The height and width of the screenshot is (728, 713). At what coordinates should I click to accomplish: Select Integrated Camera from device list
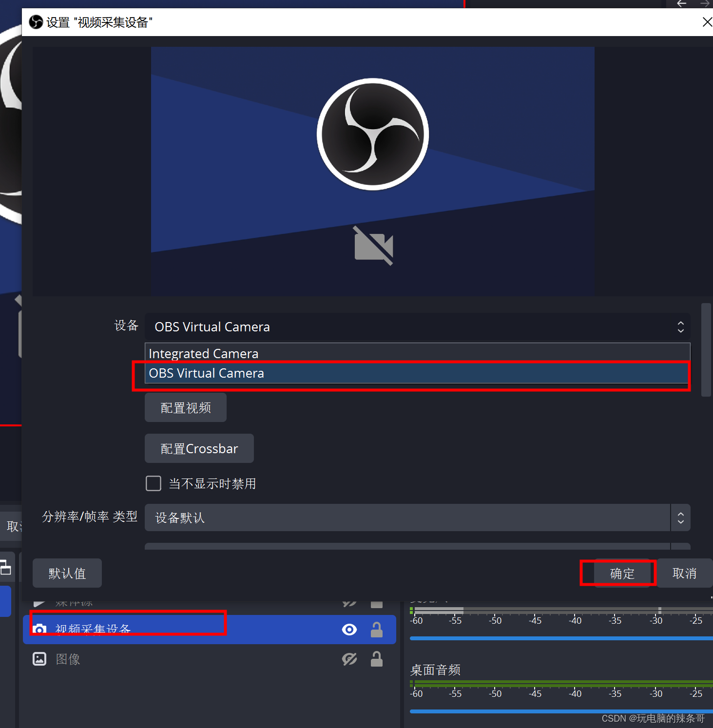click(x=417, y=353)
